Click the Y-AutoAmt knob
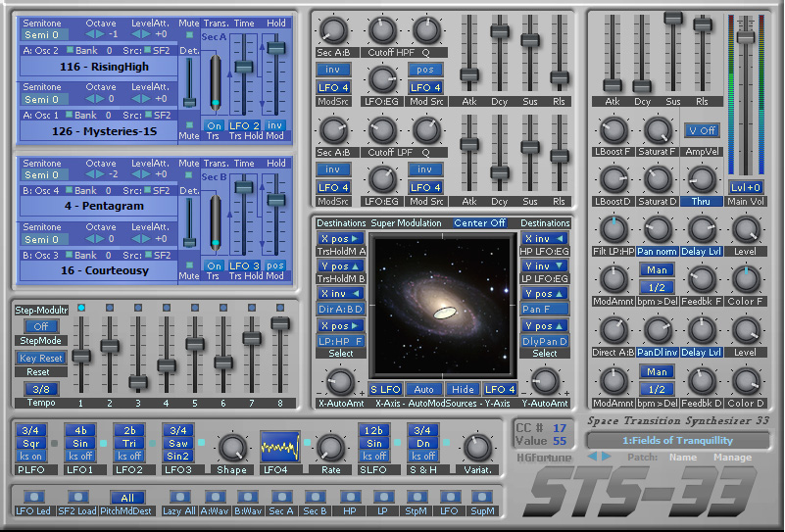The image size is (785, 532). [545, 382]
